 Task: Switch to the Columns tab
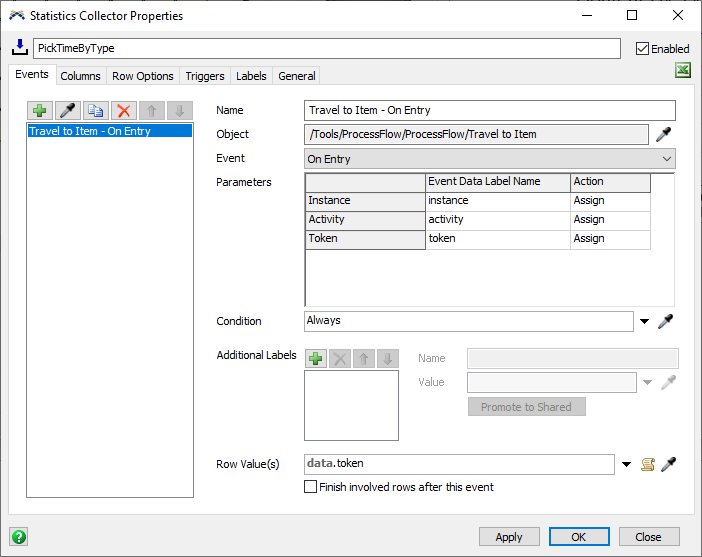[x=80, y=76]
